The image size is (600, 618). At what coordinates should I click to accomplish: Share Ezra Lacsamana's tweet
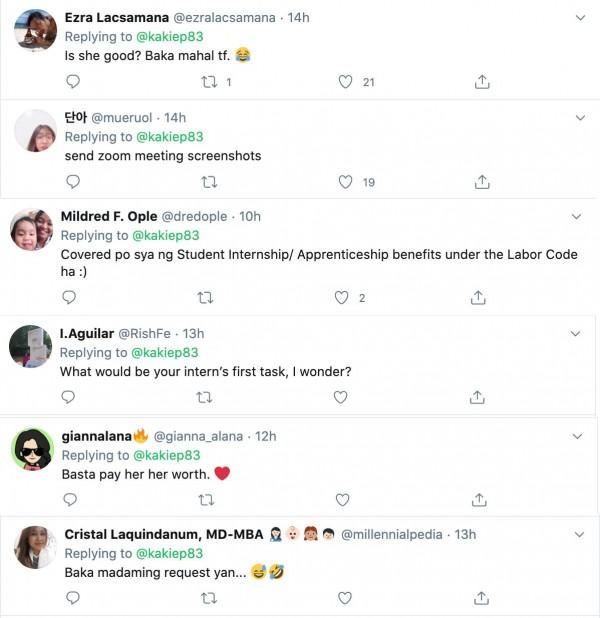[x=482, y=82]
